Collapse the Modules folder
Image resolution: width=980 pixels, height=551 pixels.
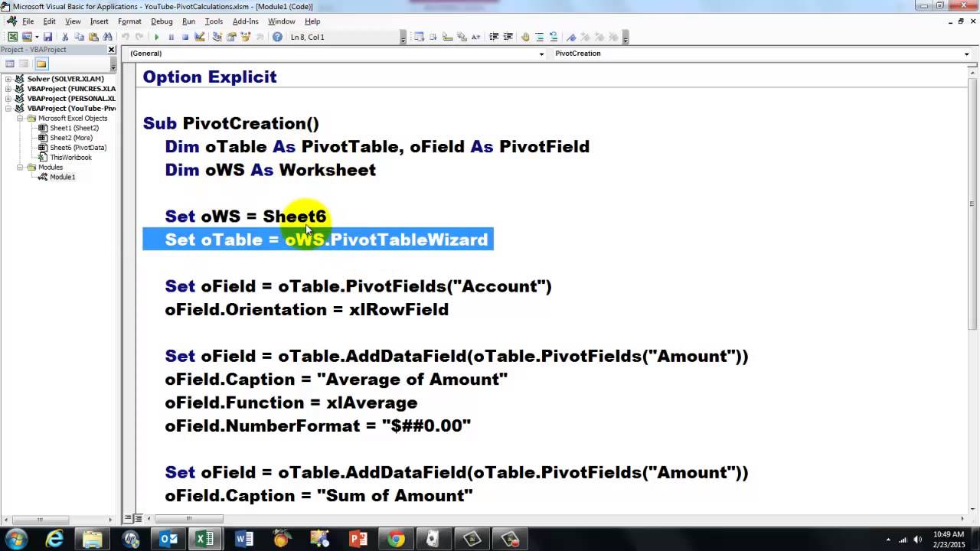coord(21,167)
